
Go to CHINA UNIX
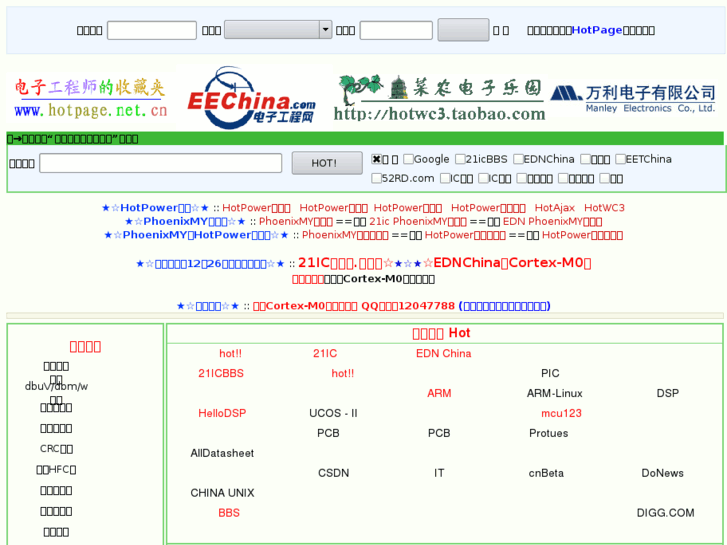222,493
